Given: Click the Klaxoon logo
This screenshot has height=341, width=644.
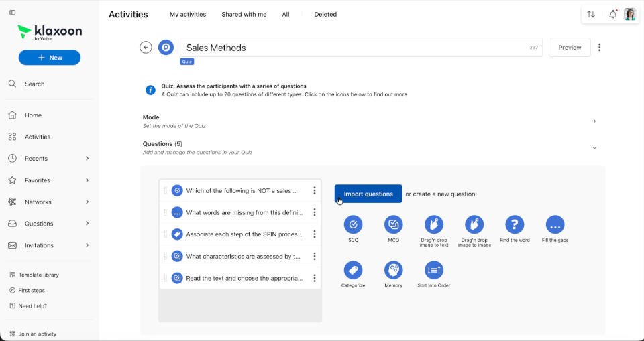Looking at the screenshot, I should coord(50,32).
